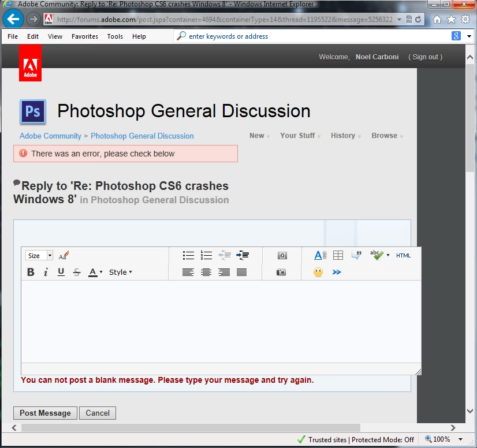The width and height of the screenshot is (477, 448).
Task: Open the Adobe Community breadcrumb link
Action: point(50,136)
